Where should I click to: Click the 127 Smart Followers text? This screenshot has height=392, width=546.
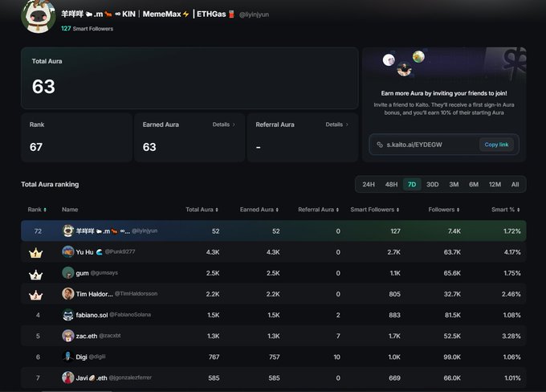(87, 29)
